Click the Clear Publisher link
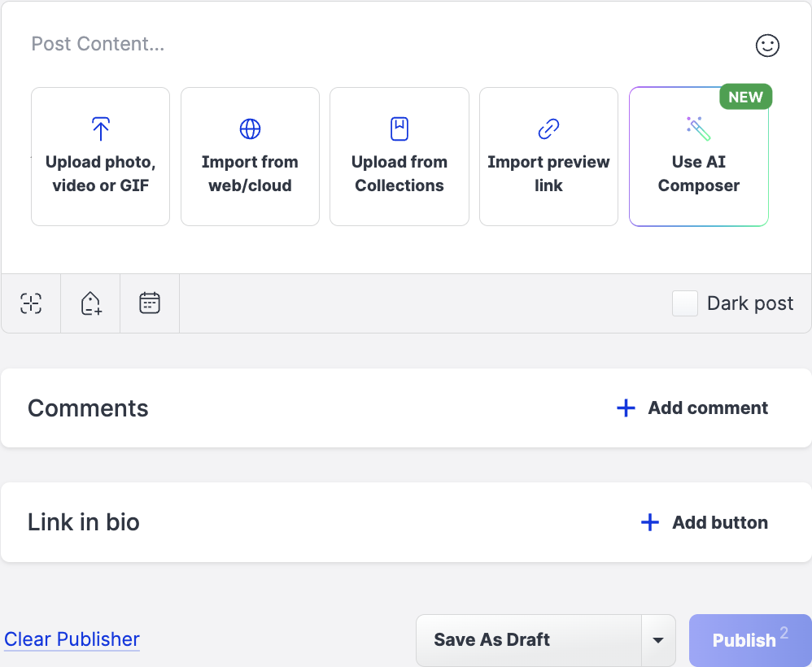The width and height of the screenshot is (812, 667). pos(72,639)
